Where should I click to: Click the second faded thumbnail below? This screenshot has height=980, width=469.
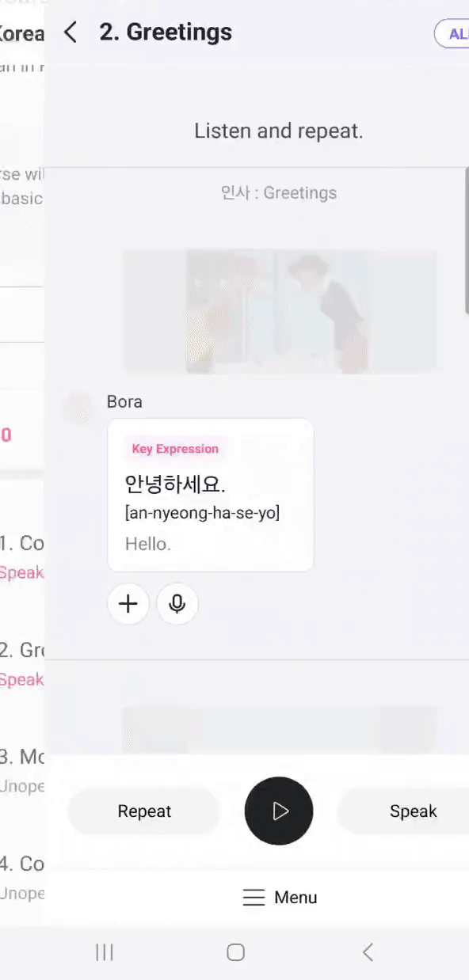(280, 730)
